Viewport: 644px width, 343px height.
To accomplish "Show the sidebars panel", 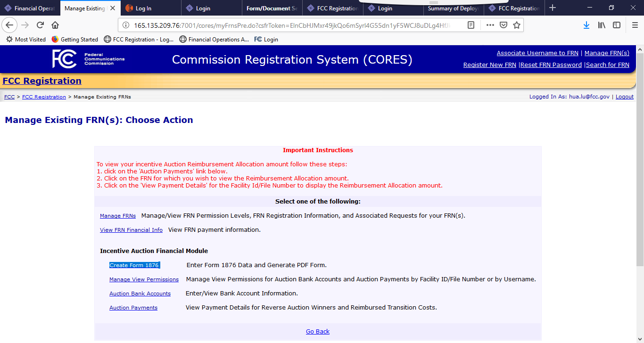I will [x=617, y=25].
